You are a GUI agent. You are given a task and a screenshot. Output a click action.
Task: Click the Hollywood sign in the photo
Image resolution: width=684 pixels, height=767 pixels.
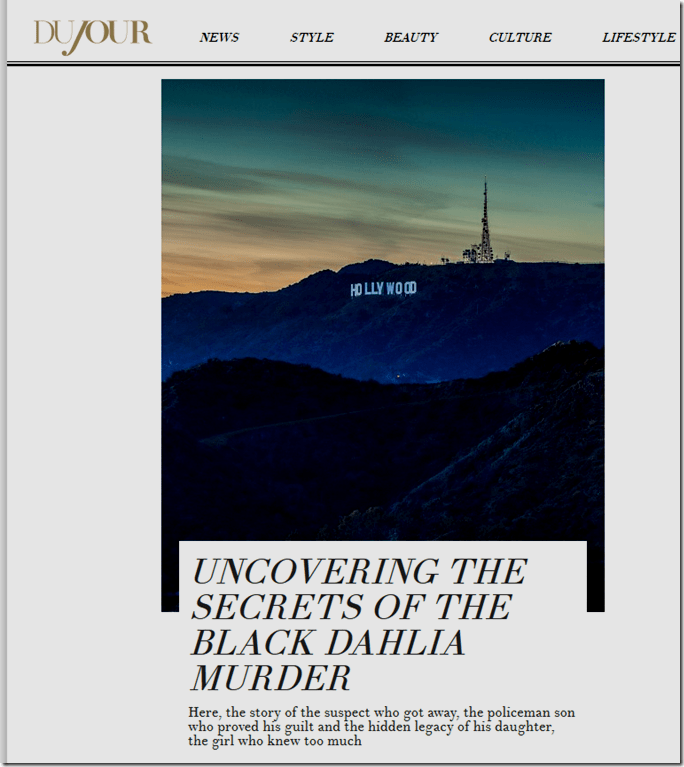(383, 289)
